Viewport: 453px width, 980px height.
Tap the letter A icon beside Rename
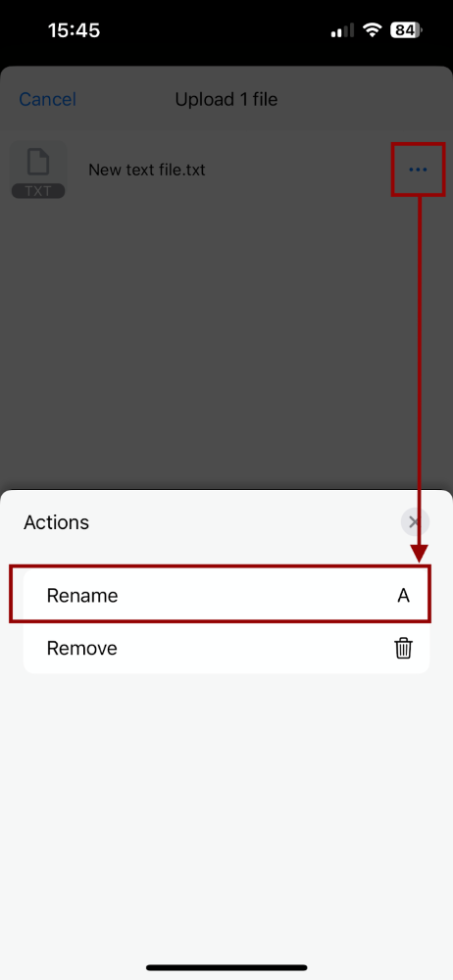pyautogui.click(x=404, y=596)
